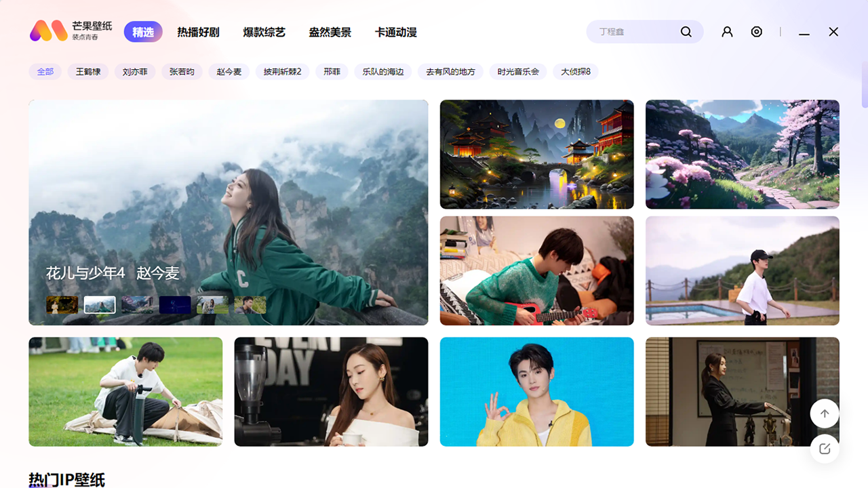The width and height of the screenshot is (868, 488).
Task: Filter by the 乐队的海边 tag
Action: click(x=383, y=71)
